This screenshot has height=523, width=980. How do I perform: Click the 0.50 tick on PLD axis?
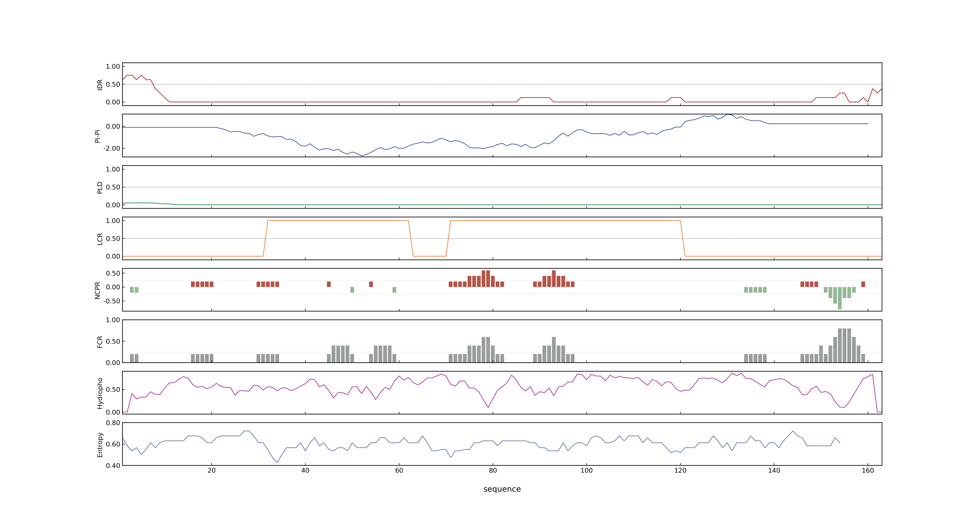coord(113,187)
